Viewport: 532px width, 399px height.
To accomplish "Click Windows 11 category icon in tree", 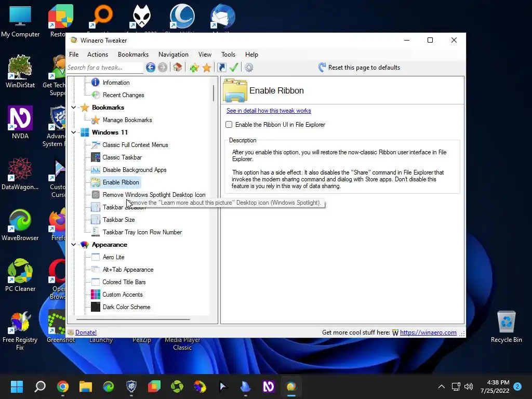I will click(85, 132).
